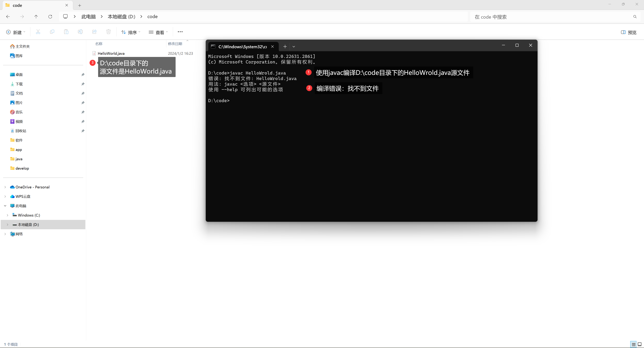Open the 排序 sort dropdown

click(x=131, y=32)
